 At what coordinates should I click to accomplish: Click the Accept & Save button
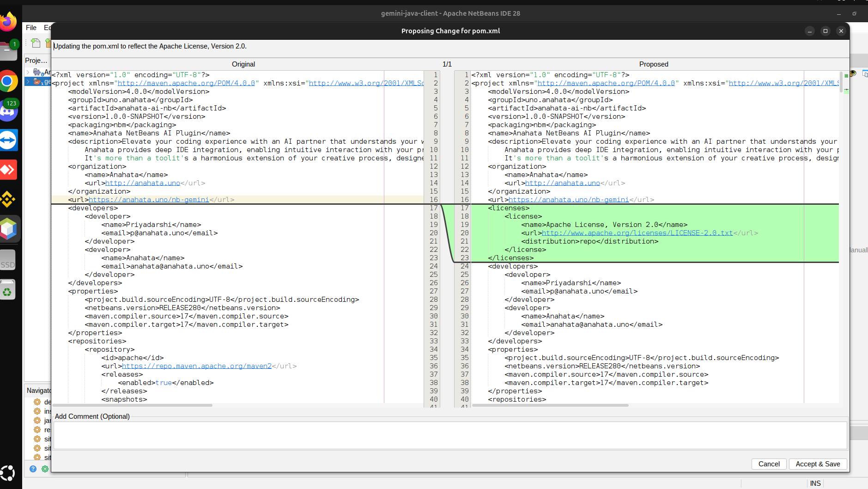pos(818,464)
